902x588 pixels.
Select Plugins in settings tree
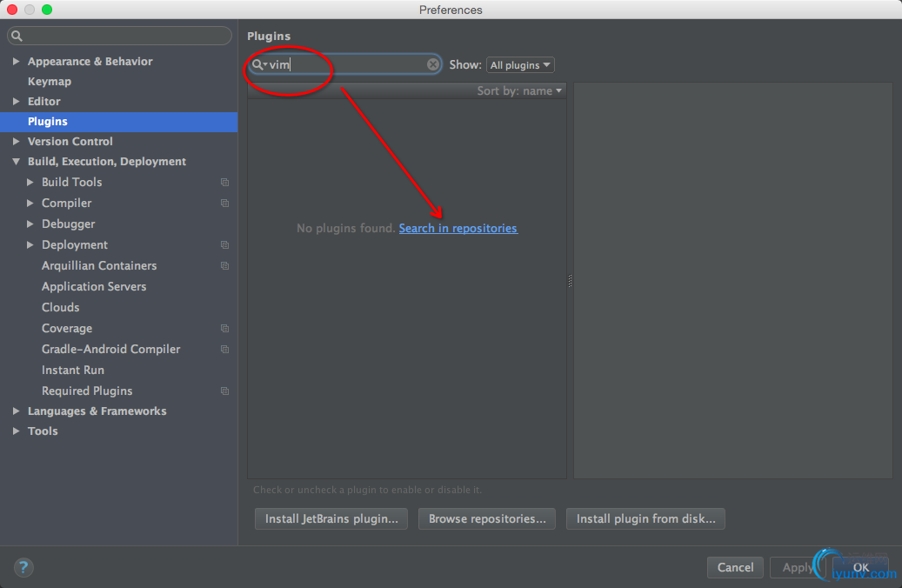point(118,122)
